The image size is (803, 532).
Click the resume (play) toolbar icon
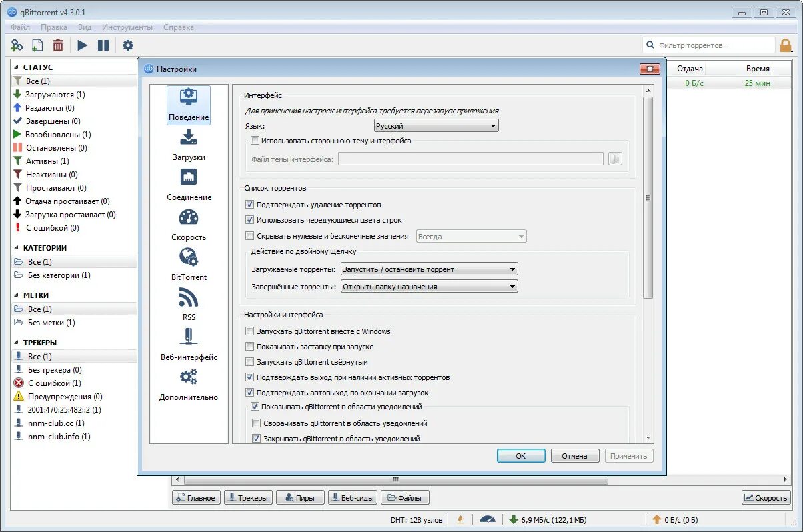point(82,45)
